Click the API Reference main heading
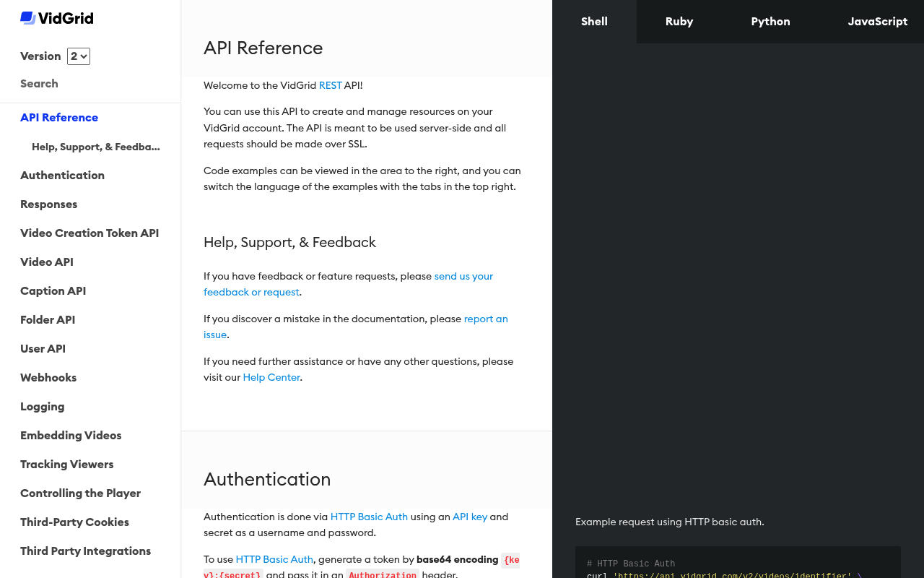The width and height of the screenshot is (924, 578). pyautogui.click(x=263, y=48)
